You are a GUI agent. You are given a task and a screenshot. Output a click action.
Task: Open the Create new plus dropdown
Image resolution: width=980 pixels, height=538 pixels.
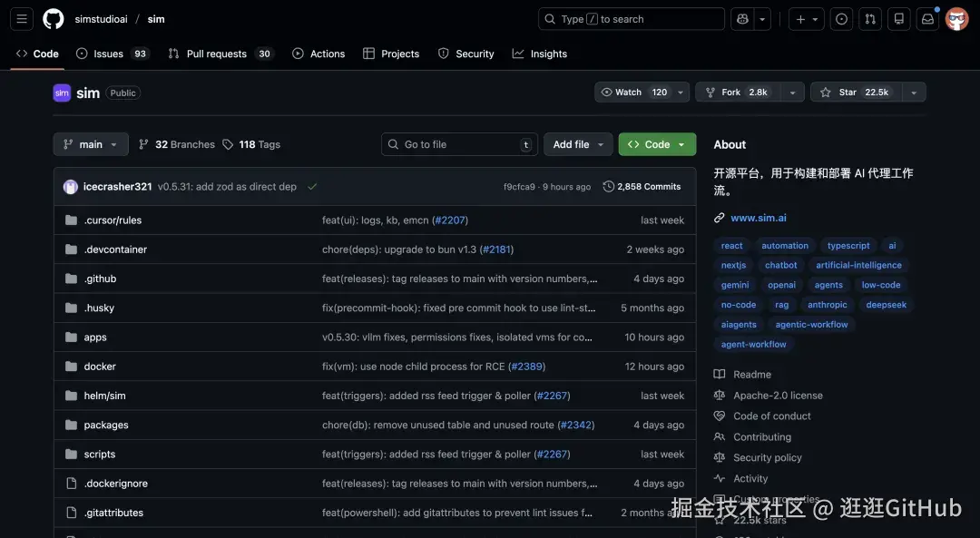[807, 19]
